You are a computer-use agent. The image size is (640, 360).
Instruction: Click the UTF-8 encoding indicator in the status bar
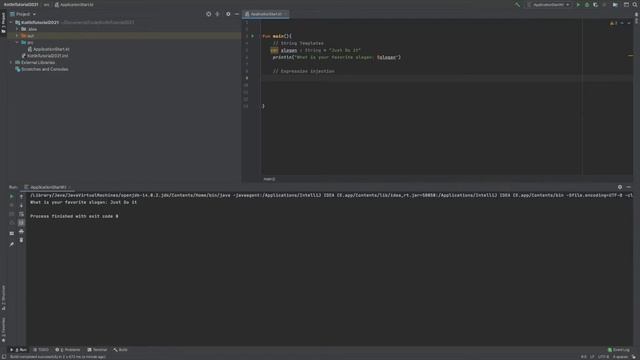603,357
